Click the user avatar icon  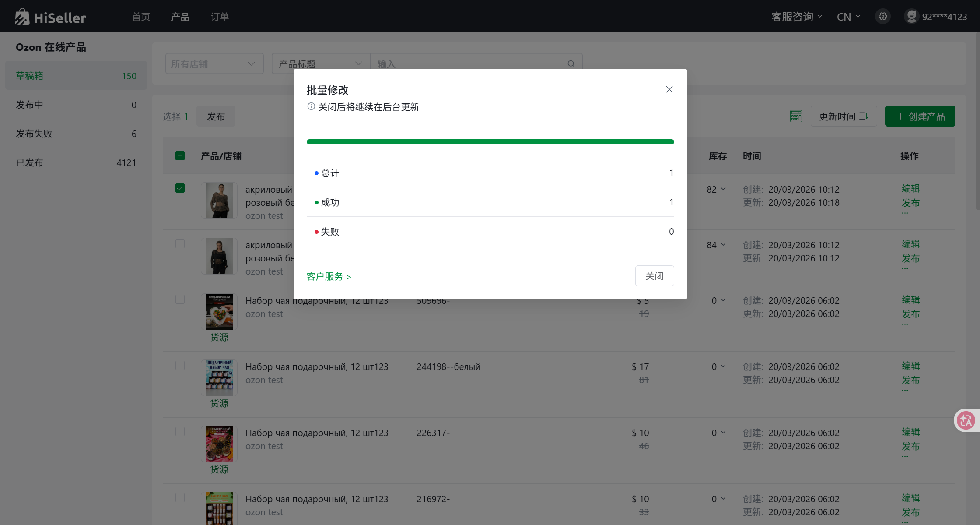911,17
